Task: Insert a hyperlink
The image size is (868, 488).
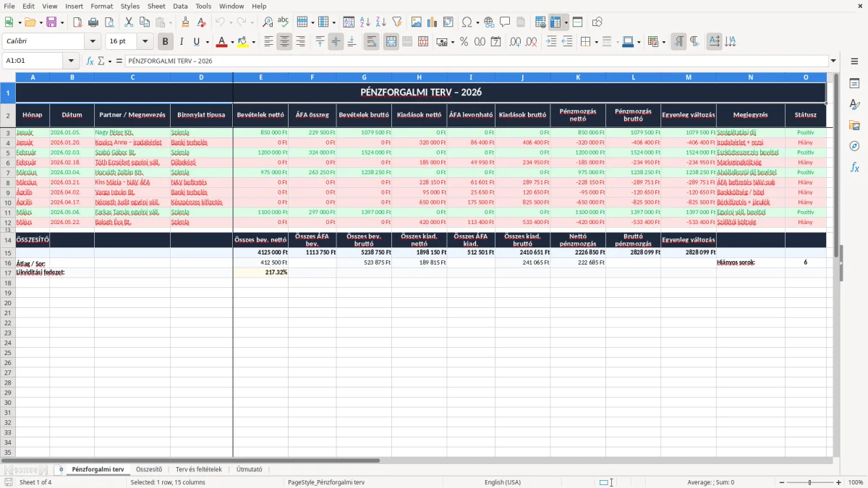Action: tap(489, 22)
